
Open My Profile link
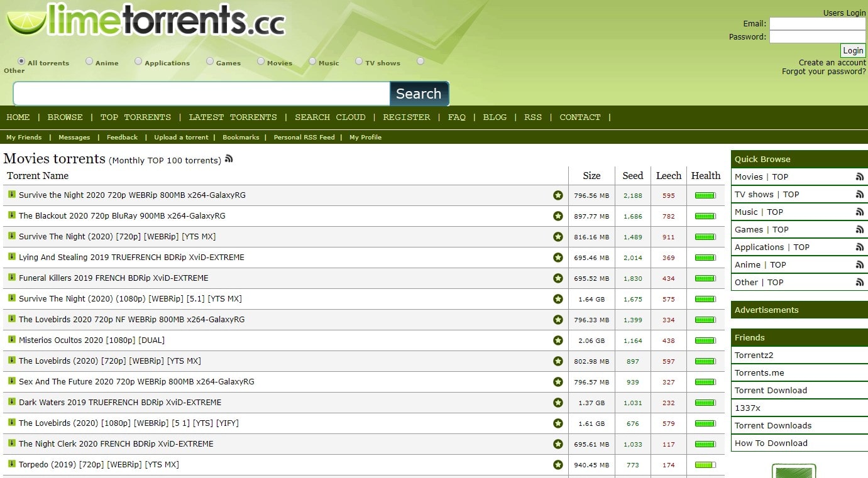click(365, 137)
